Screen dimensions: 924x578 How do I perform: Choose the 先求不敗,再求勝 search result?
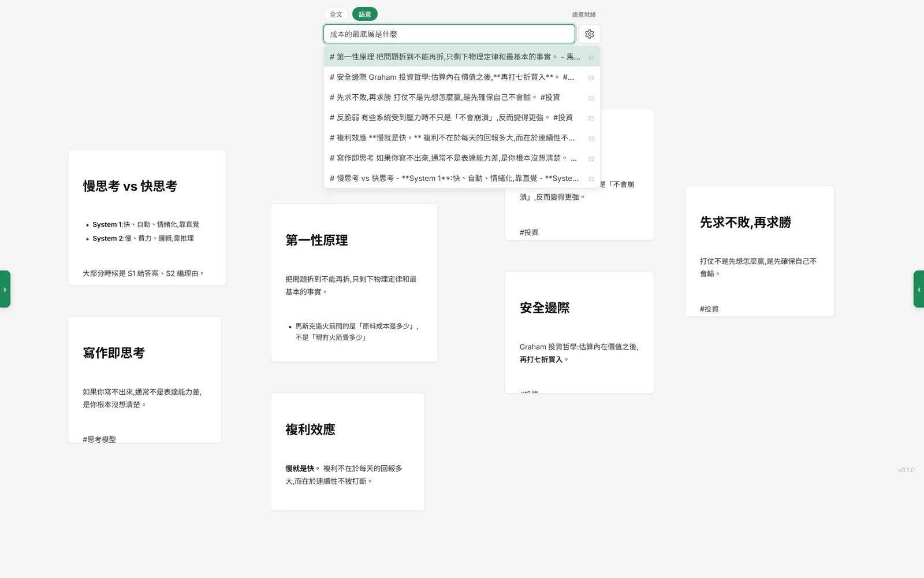coord(462,97)
